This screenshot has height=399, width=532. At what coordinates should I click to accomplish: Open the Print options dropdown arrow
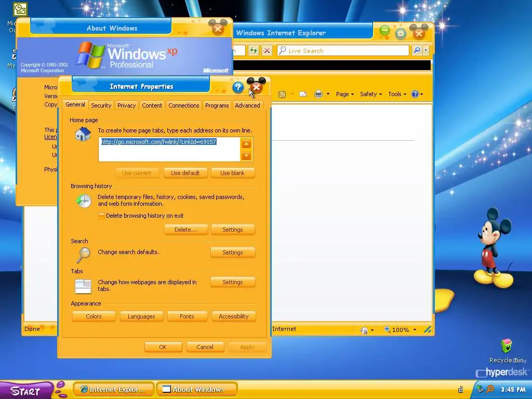pos(328,94)
